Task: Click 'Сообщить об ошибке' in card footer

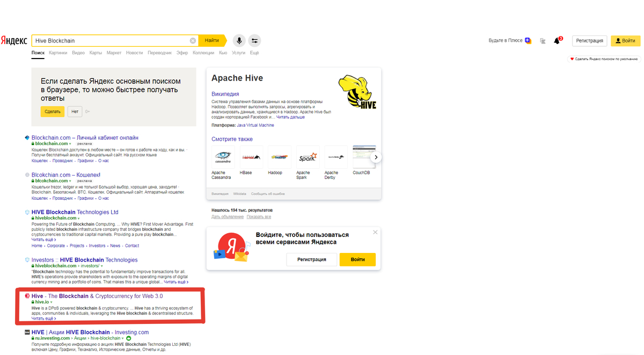Action: click(x=268, y=194)
